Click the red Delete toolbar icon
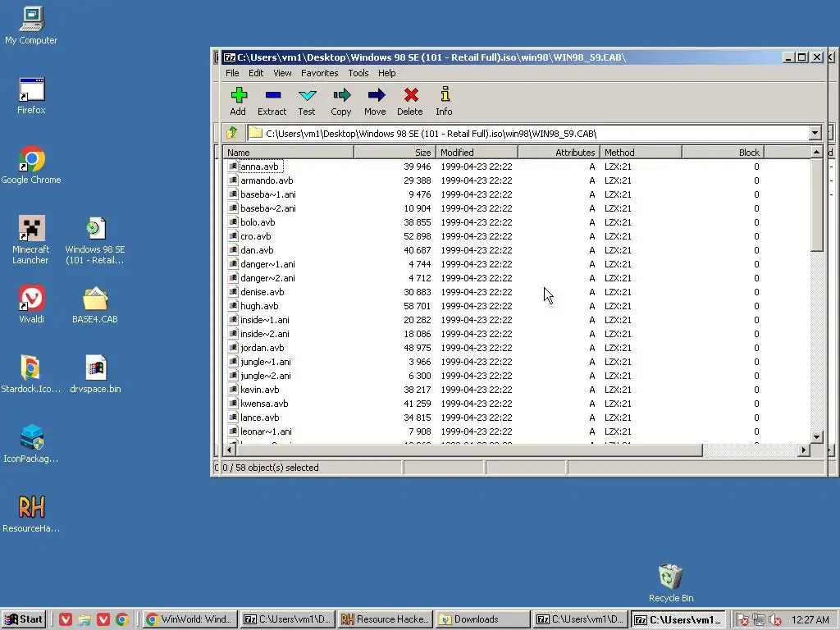 (410, 101)
